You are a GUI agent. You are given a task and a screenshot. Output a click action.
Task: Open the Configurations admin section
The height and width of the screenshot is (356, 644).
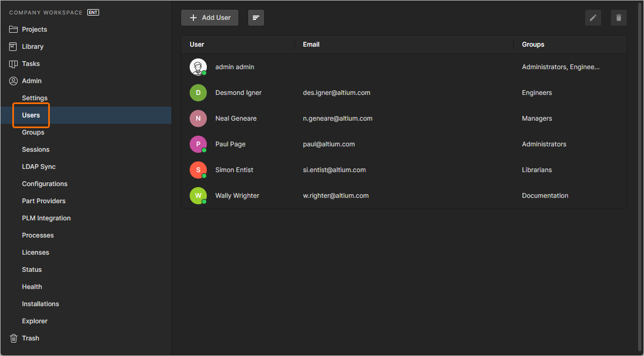44,183
